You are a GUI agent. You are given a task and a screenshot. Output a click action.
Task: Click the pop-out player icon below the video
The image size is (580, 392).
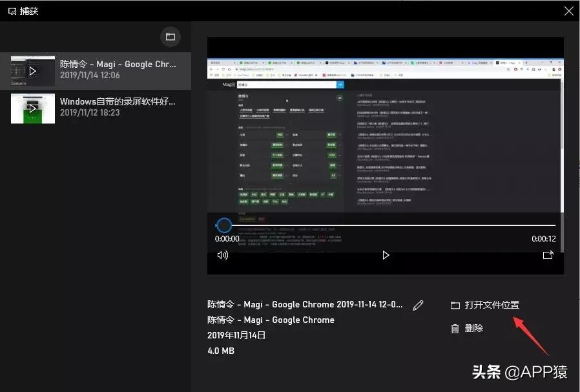[x=548, y=255]
